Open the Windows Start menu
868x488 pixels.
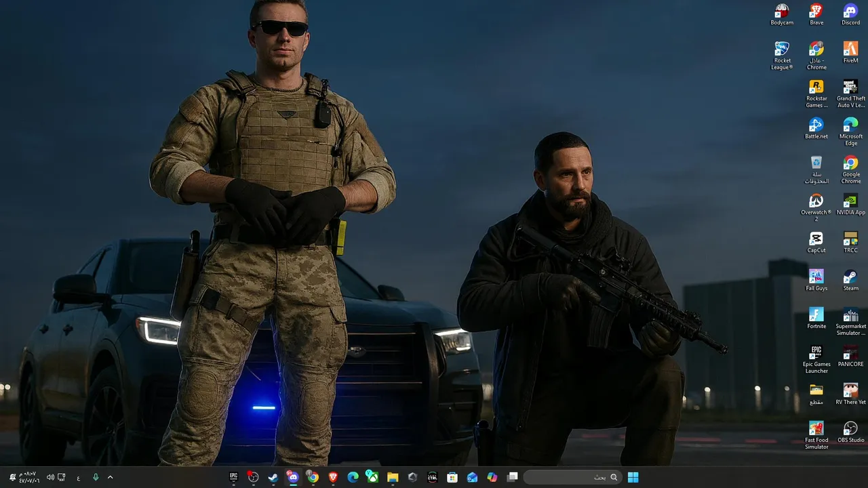coord(633,477)
